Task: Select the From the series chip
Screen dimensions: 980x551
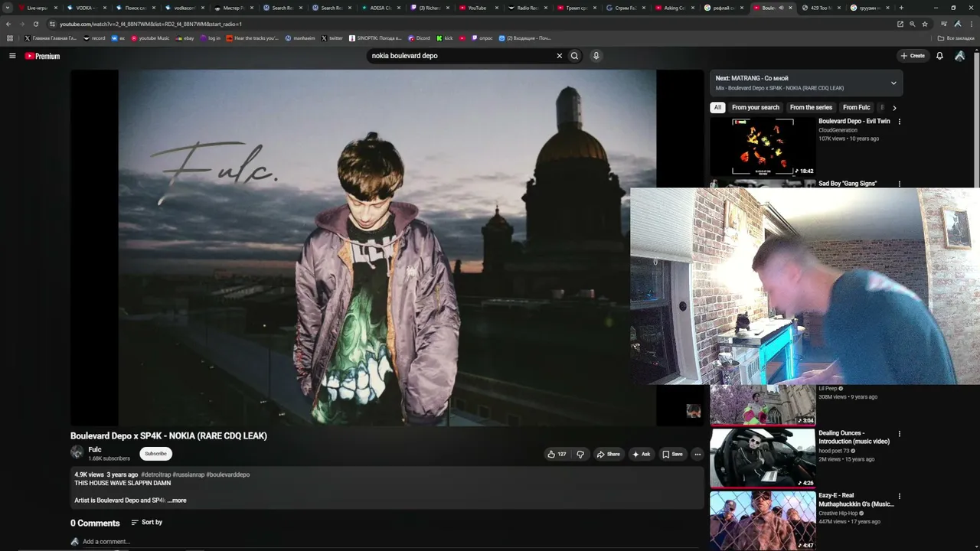Action: click(x=811, y=108)
